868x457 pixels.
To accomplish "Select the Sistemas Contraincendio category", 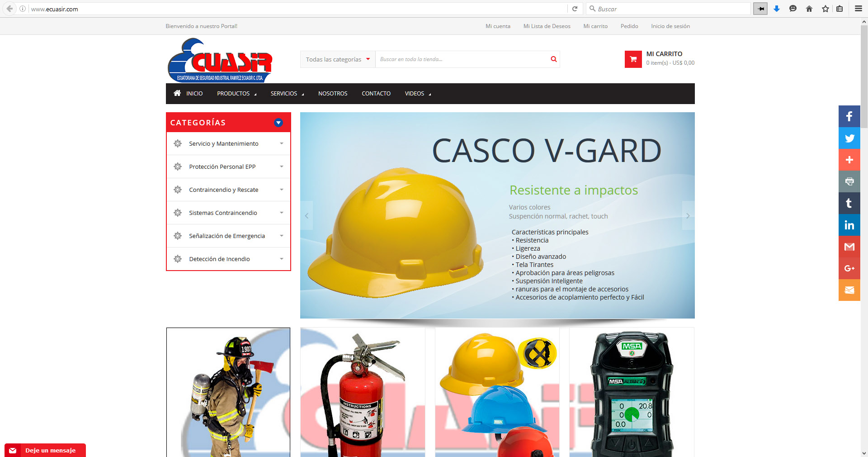I will pos(223,213).
